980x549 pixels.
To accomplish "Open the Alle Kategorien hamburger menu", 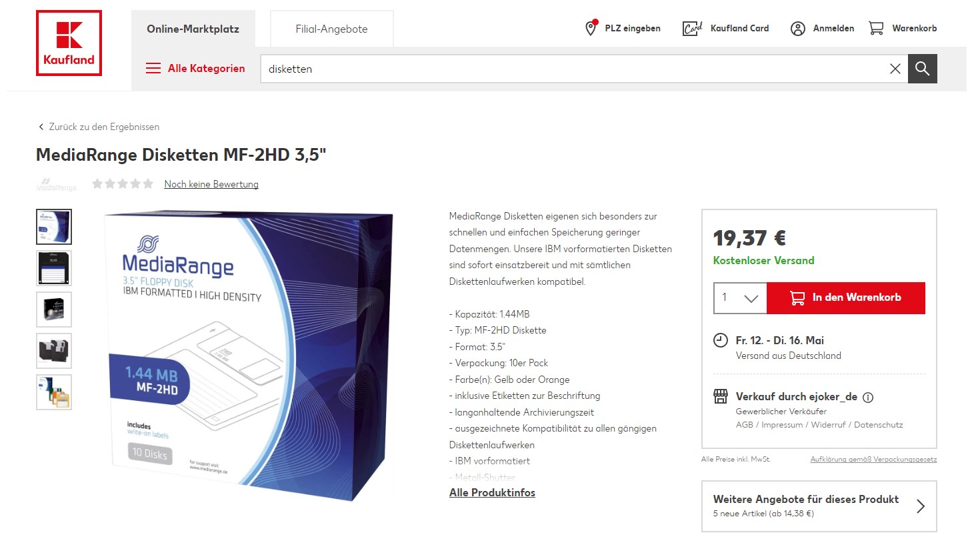I will pos(153,68).
